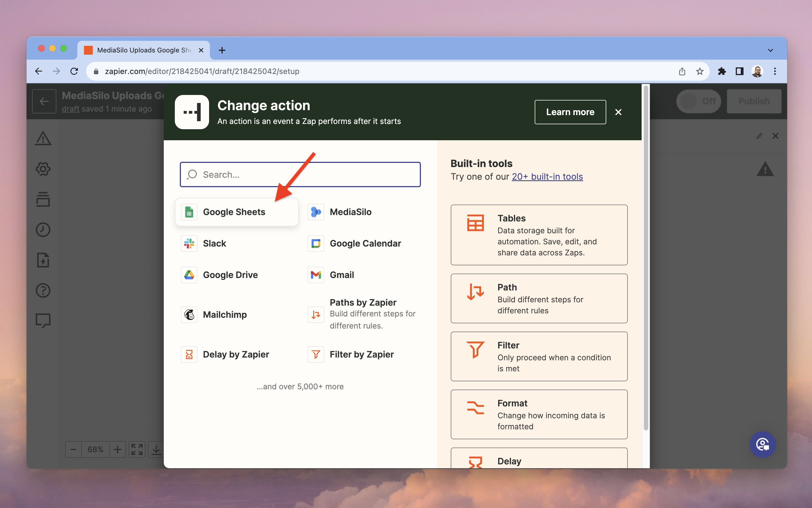Click the Publish button
The image size is (812, 508).
pyautogui.click(x=754, y=101)
